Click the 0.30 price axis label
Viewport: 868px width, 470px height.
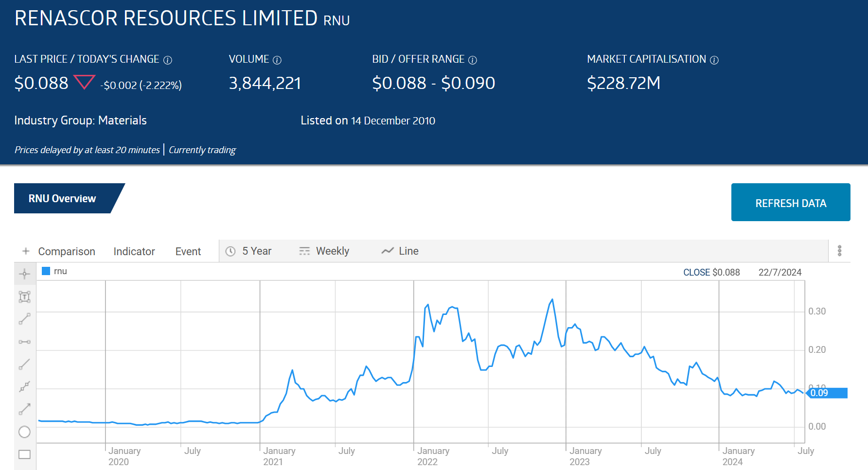tap(817, 311)
